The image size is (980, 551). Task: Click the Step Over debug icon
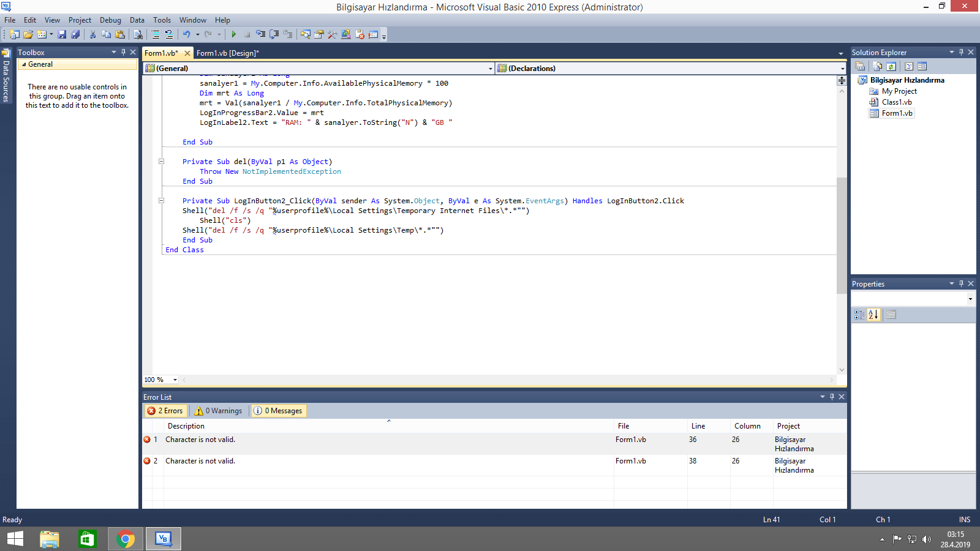click(x=274, y=34)
